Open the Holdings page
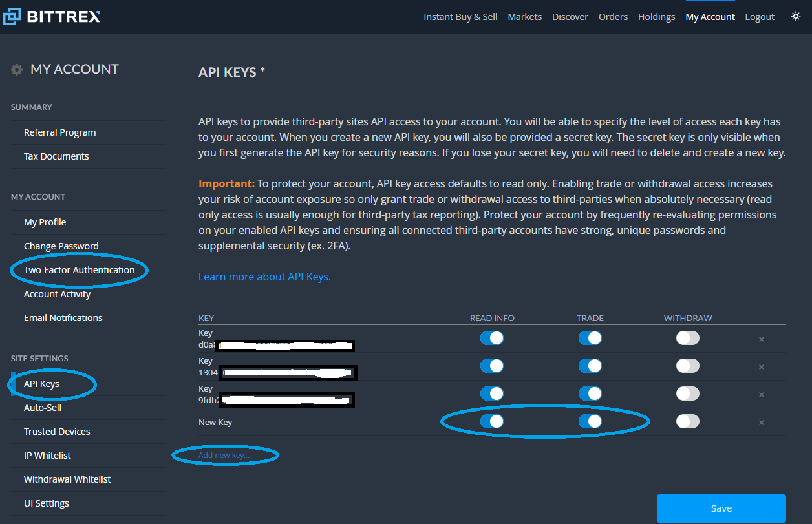812x524 pixels. tap(656, 17)
